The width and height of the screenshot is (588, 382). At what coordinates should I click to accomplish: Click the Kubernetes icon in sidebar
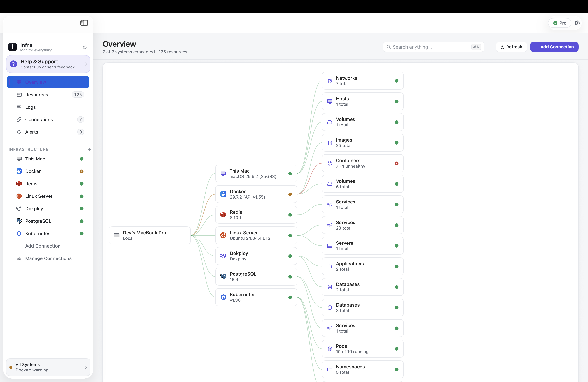pyautogui.click(x=19, y=234)
